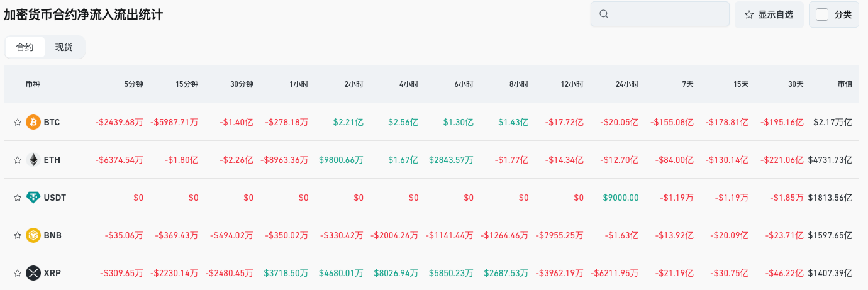Star BTC as a favorite
This screenshot has width=868, height=290.
click(18, 122)
